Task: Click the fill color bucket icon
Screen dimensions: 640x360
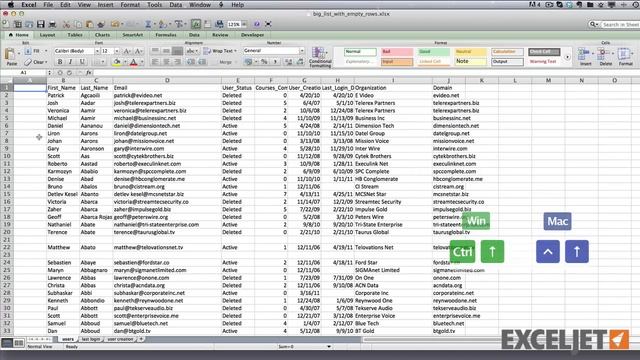Action: 117,62
